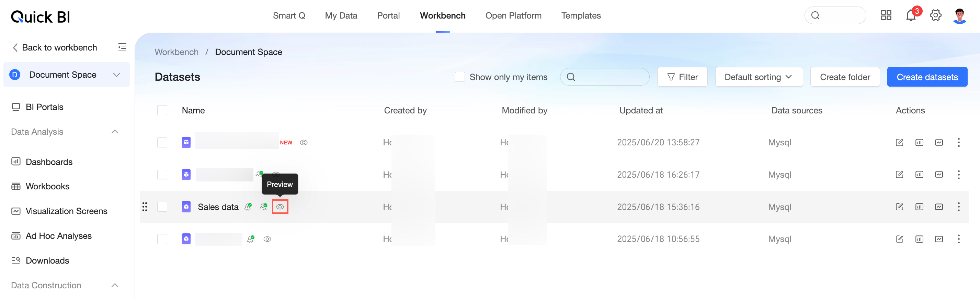Click the Create folder button
This screenshot has width=980, height=299.
click(x=845, y=77)
